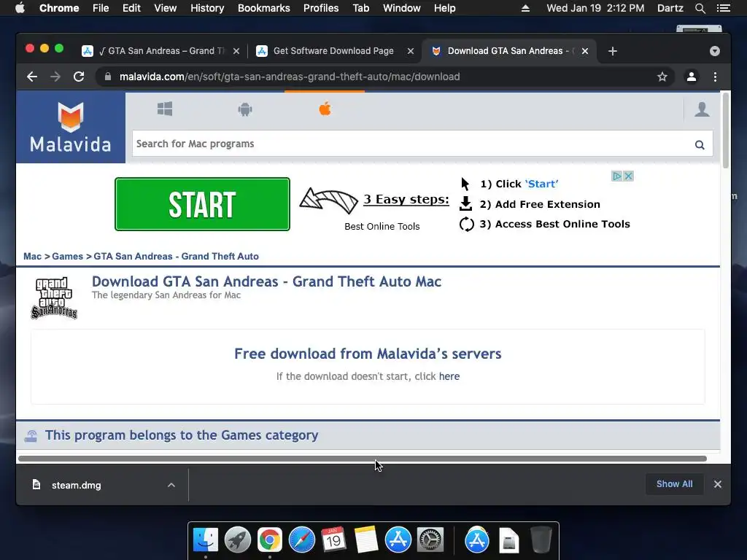Bookmark this page with the star icon

coord(662,77)
